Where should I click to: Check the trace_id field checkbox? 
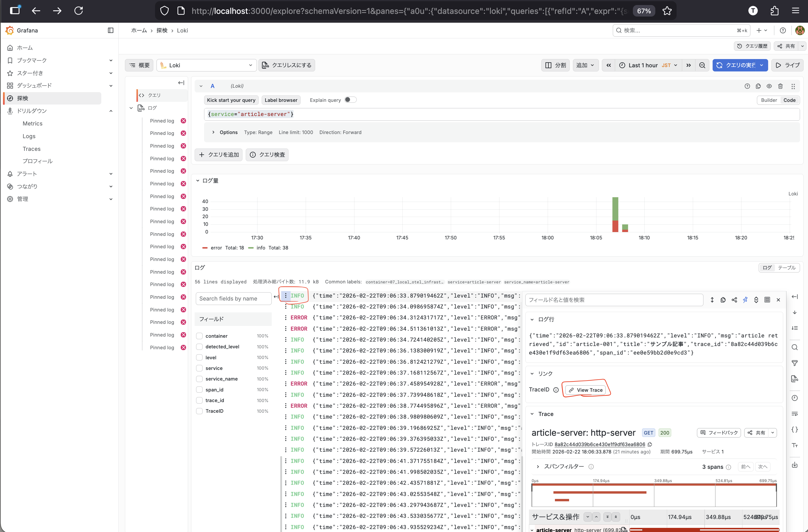coord(199,400)
